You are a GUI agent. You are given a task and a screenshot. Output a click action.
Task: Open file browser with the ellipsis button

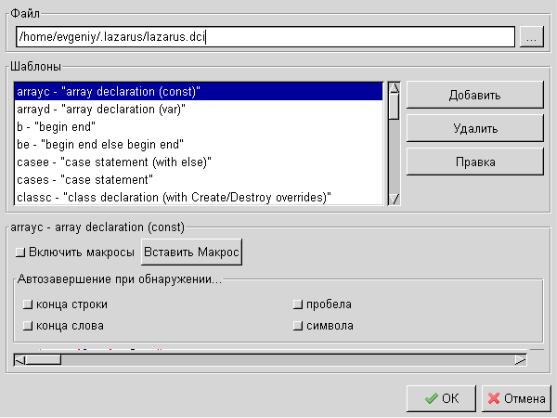[x=531, y=37]
